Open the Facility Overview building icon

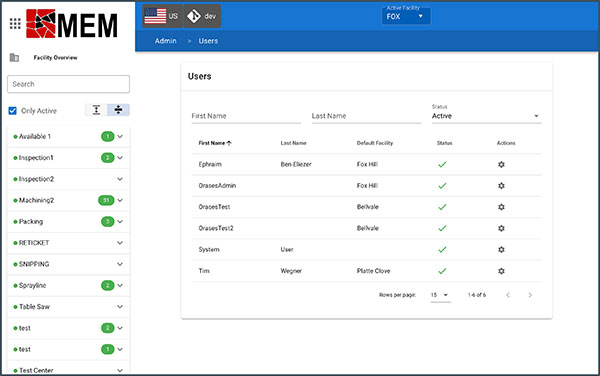click(14, 58)
